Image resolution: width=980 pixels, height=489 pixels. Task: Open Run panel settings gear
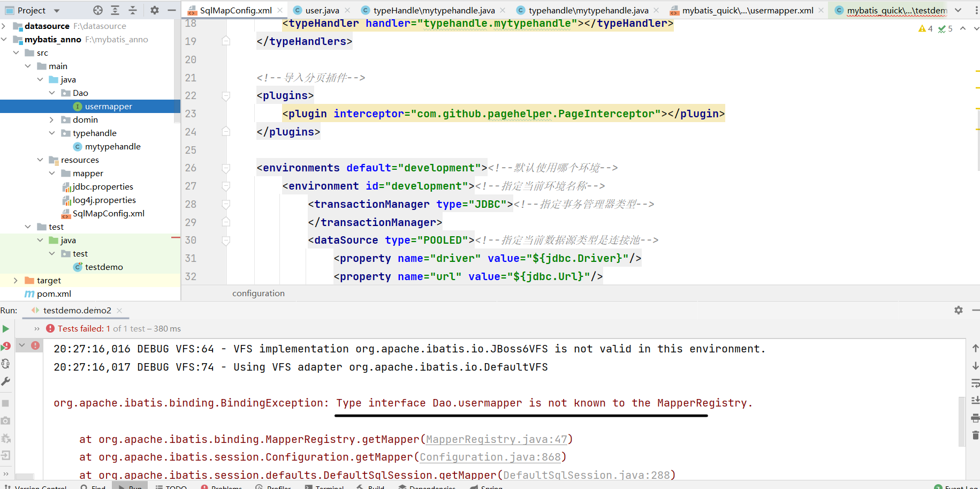click(959, 310)
